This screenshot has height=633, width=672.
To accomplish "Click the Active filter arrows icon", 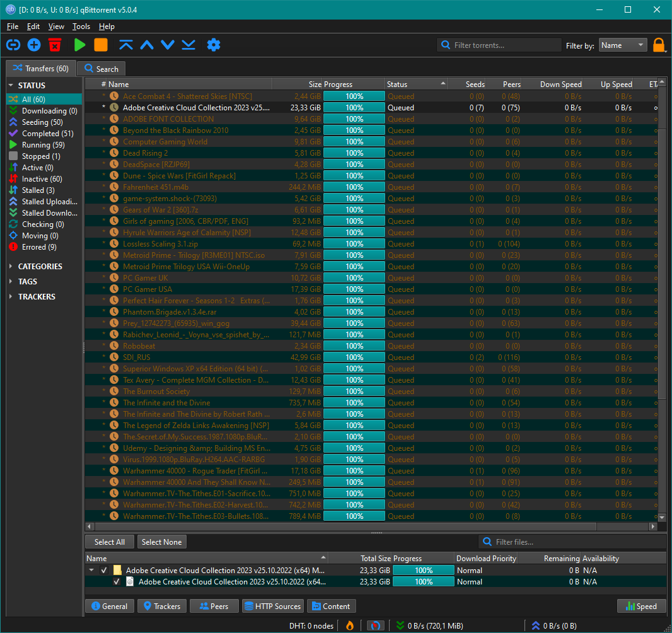I will (x=13, y=168).
